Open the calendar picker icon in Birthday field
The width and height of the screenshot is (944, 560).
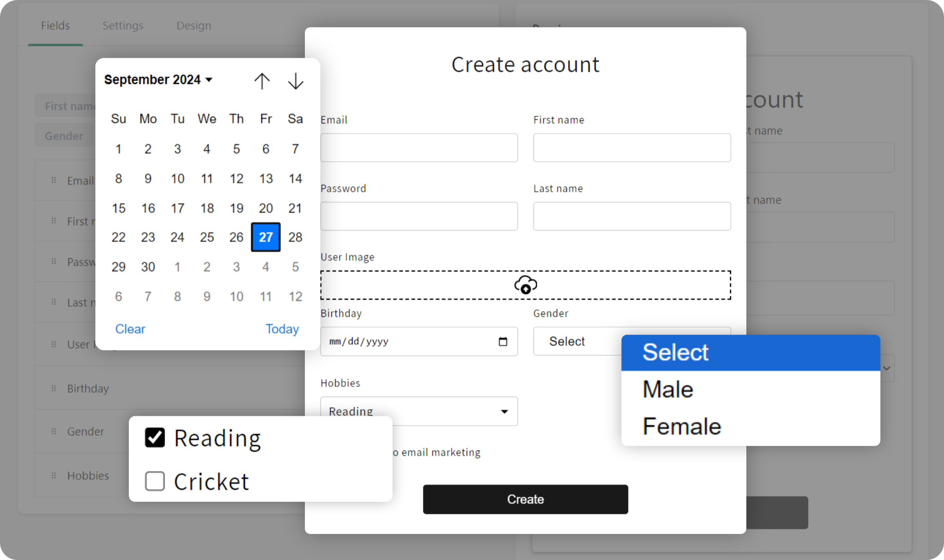[503, 341]
